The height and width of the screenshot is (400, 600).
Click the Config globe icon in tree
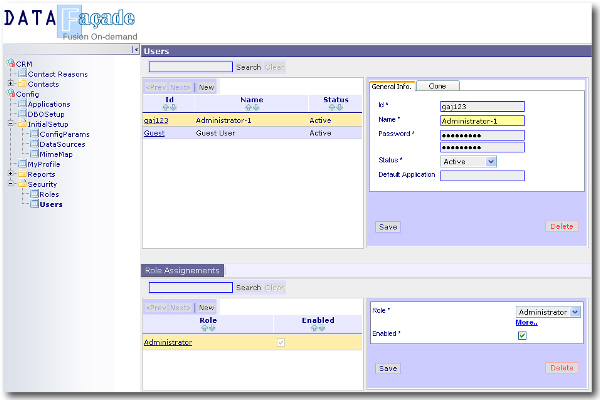[x=11, y=94]
